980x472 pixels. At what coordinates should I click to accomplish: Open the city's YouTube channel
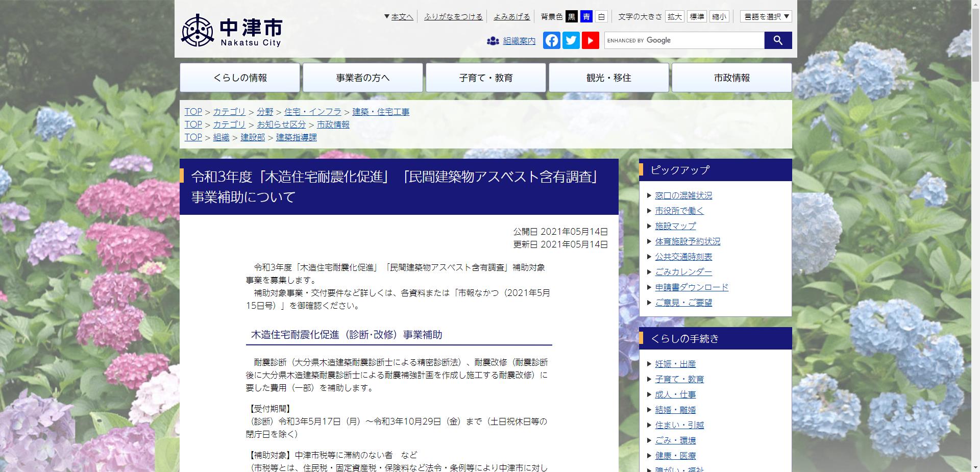point(591,40)
